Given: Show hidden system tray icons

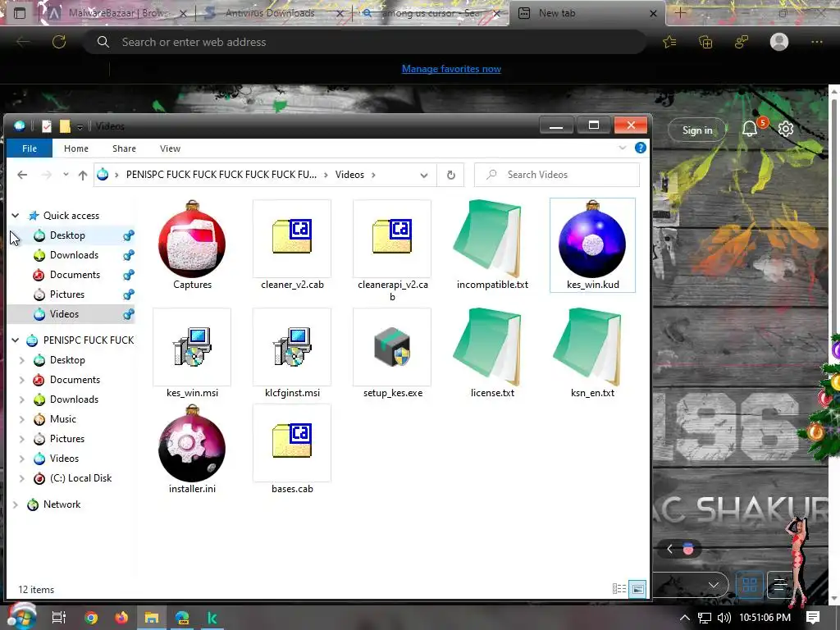Looking at the screenshot, I should click(685, 618).
